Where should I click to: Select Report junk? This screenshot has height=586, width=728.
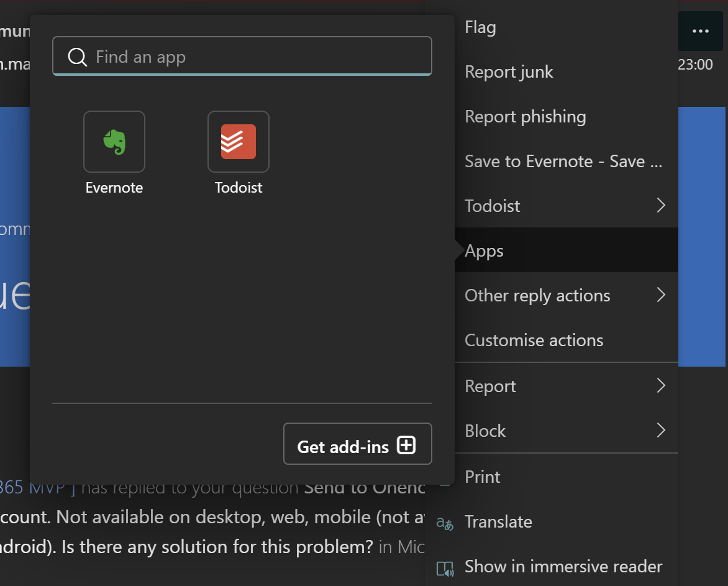click(x=509, y=71)
